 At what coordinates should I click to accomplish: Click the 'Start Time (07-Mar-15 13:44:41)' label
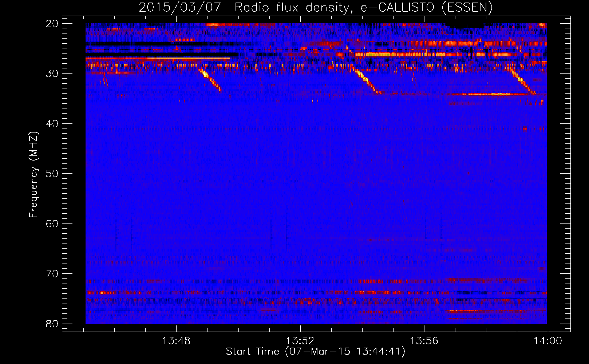(316, 352)
